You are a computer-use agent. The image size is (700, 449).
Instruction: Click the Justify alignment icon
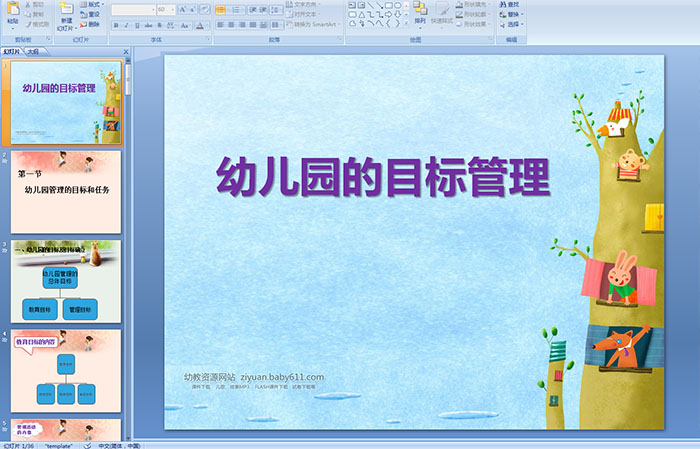coord(253,25)
